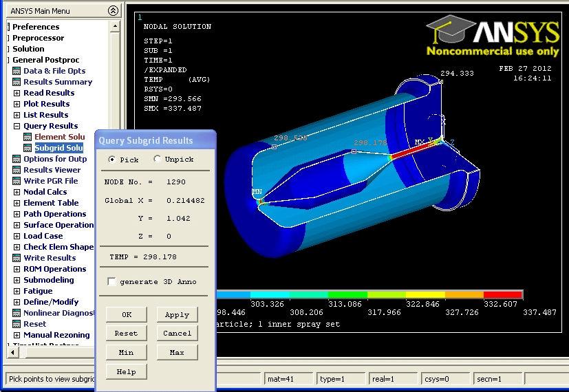
Task: Expand the Load Case tree node
Action: tap(17, 236)
